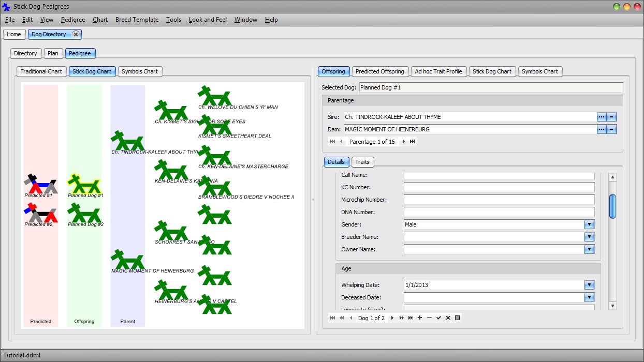Jump to last dog record
The height and width of the screenshot is (362, 644).
pos(411,318)
